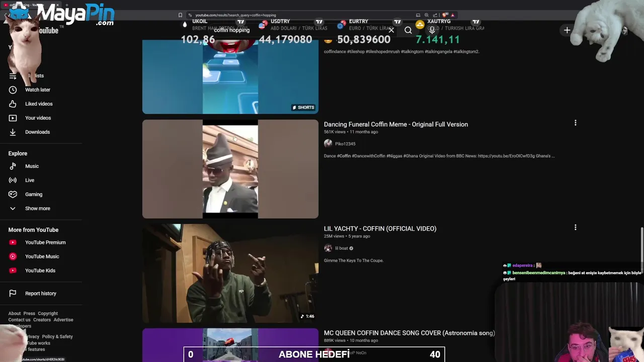Click the lil boat channel avatar
644x362 pixels.
pyautogui.click(x=328, y=248)
